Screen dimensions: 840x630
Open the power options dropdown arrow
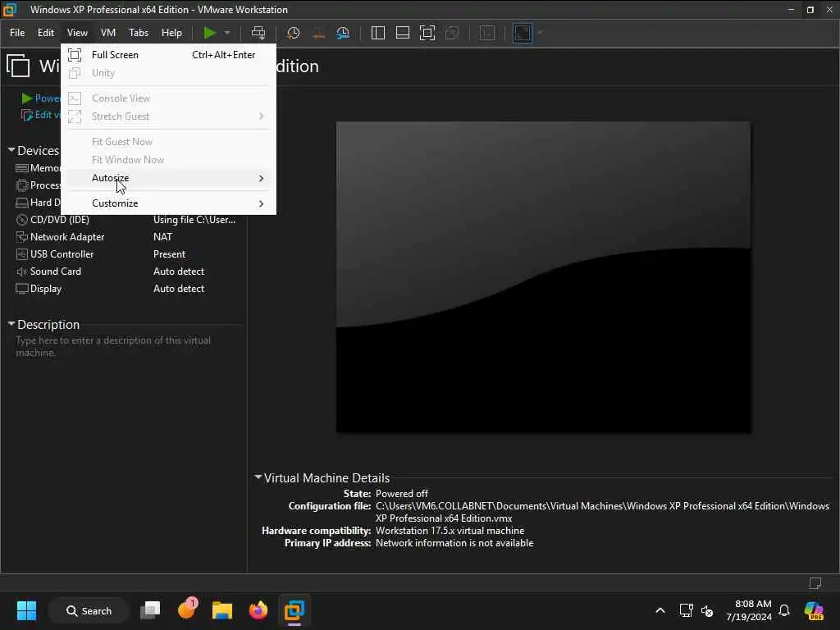[x=227, y=33]
